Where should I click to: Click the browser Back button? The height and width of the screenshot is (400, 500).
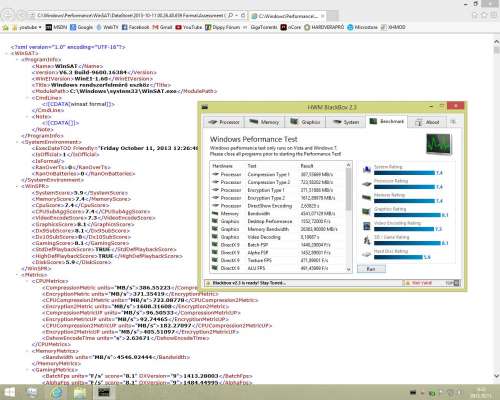(7, 15)
